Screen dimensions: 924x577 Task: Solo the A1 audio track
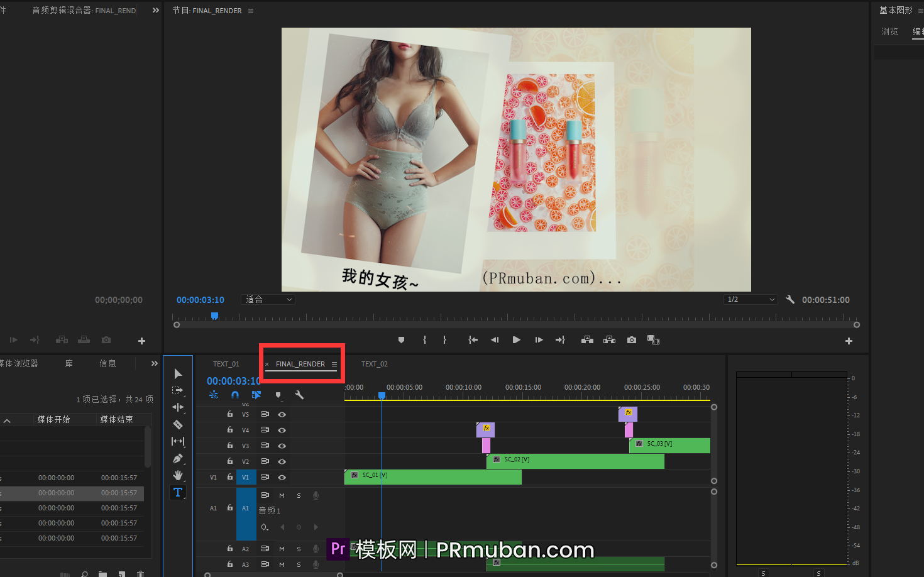pyautogui.click(x=299, y=495)
